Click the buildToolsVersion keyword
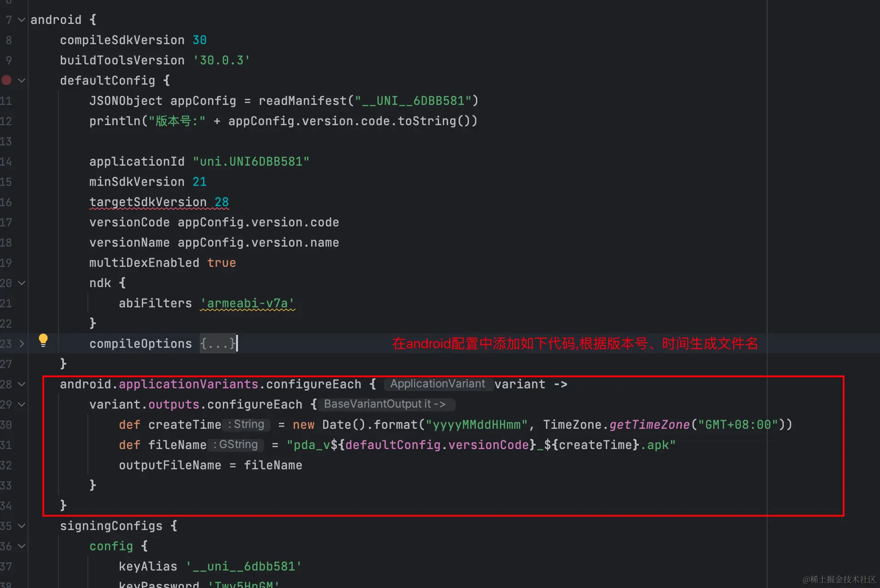The image size is (880, 588). click(122, 60)
